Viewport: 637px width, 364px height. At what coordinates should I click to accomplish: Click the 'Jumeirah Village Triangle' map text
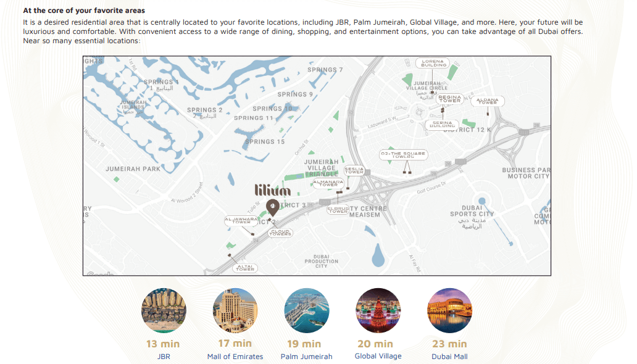click(x=322, y=168)
